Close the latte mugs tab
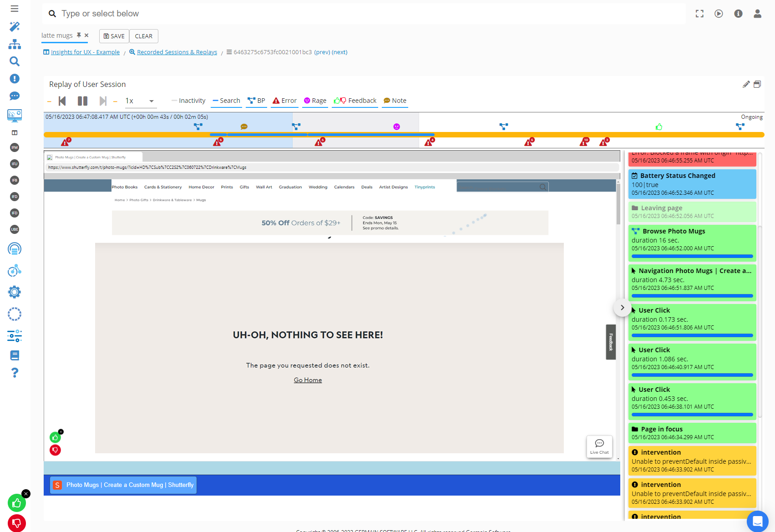This screenshot has width=775, height=532. click(x=86, y=35)
